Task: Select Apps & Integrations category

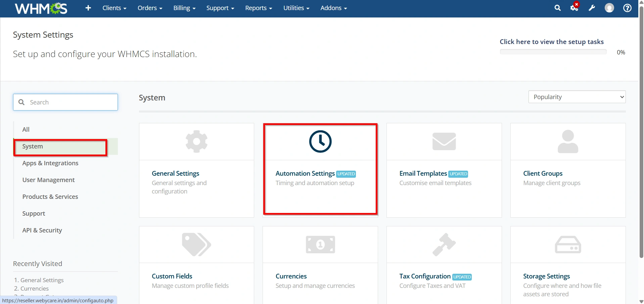Action: [66, 163]
